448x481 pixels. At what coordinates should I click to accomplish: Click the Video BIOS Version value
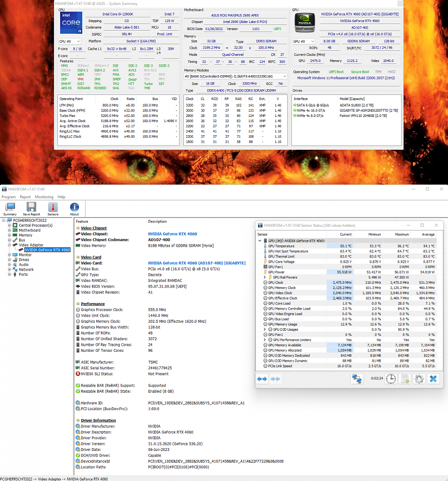[x=167, y=286]
